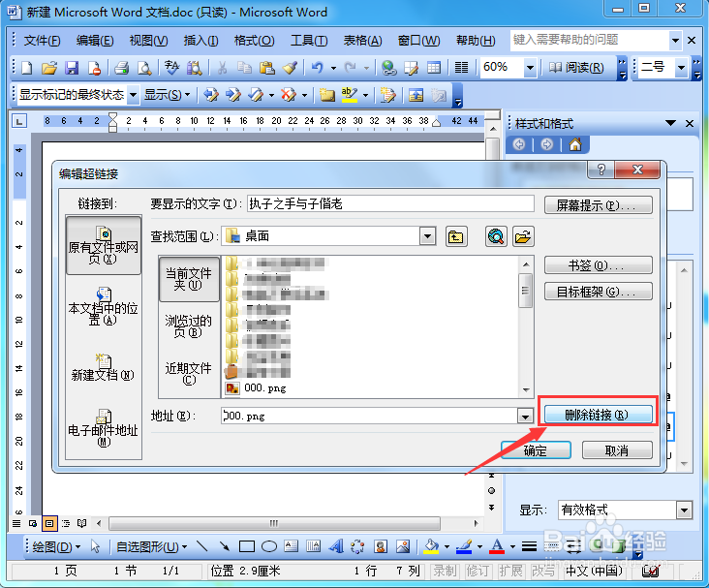Open the 格式(O) menu
The image size is (709, 588).
254,41
